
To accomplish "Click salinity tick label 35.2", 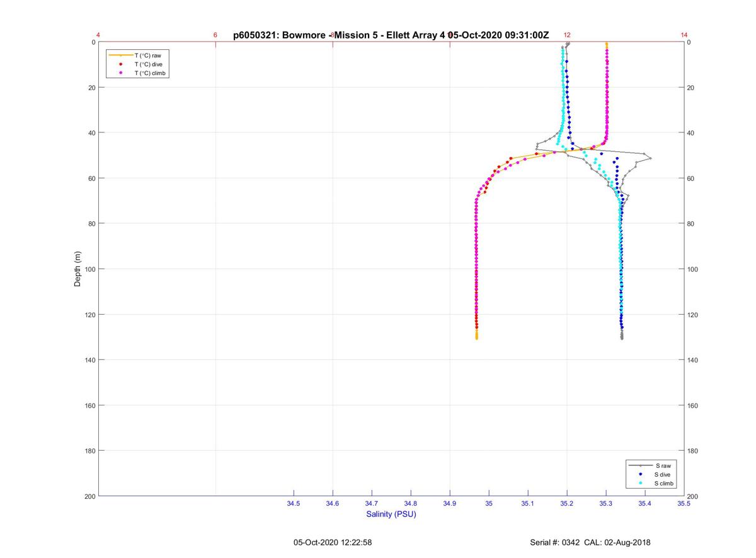I will [567, 503].
